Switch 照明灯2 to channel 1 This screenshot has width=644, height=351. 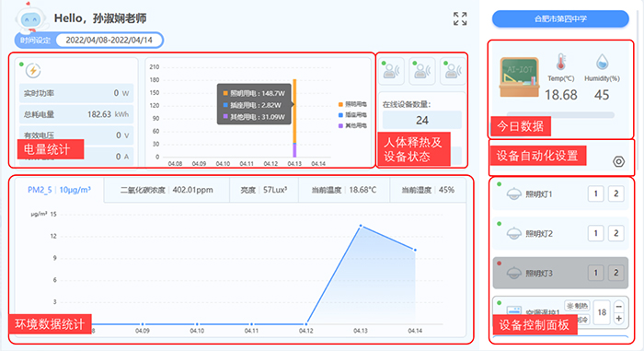(595, 233)
